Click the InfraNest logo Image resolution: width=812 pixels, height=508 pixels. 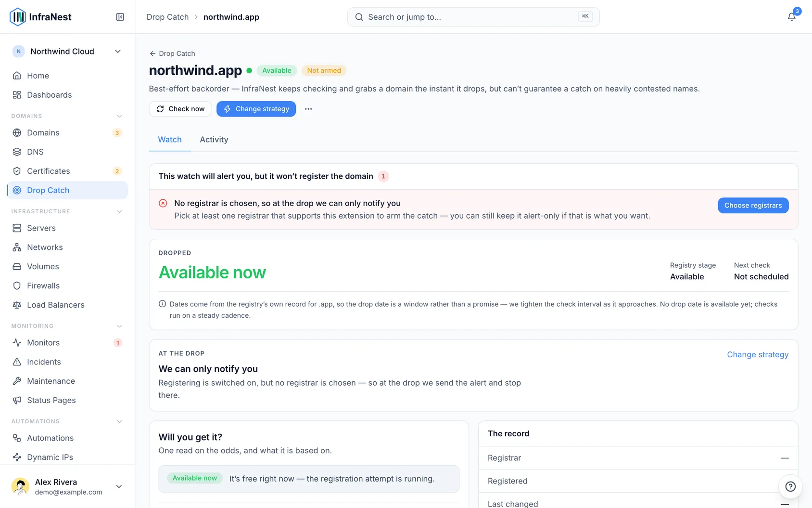click(40, 17)
